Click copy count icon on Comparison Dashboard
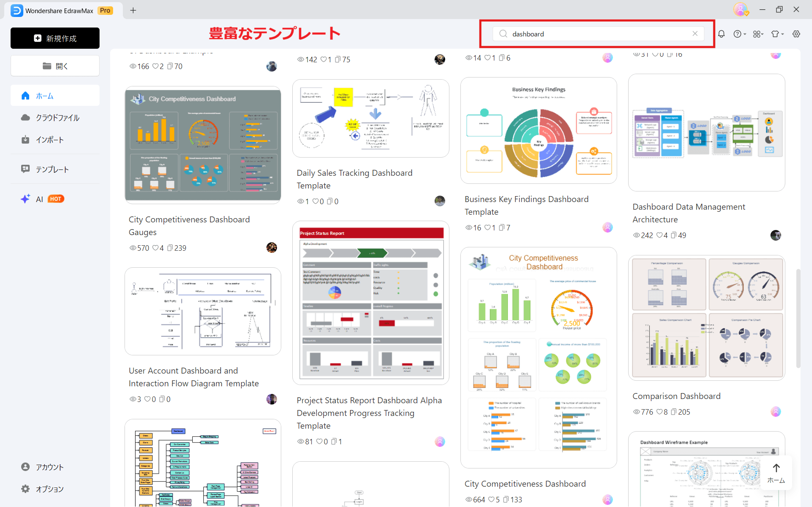The width and height of the screenshot is (812, 507). [673, 412]
